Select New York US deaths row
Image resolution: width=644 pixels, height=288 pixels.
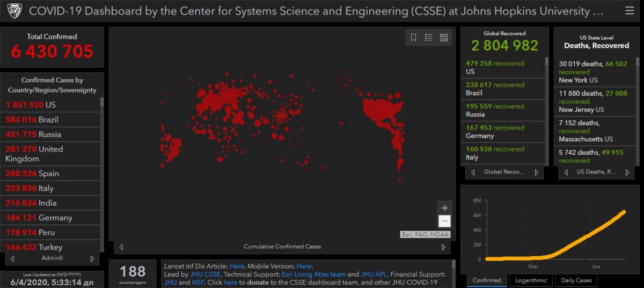(595, 71)
